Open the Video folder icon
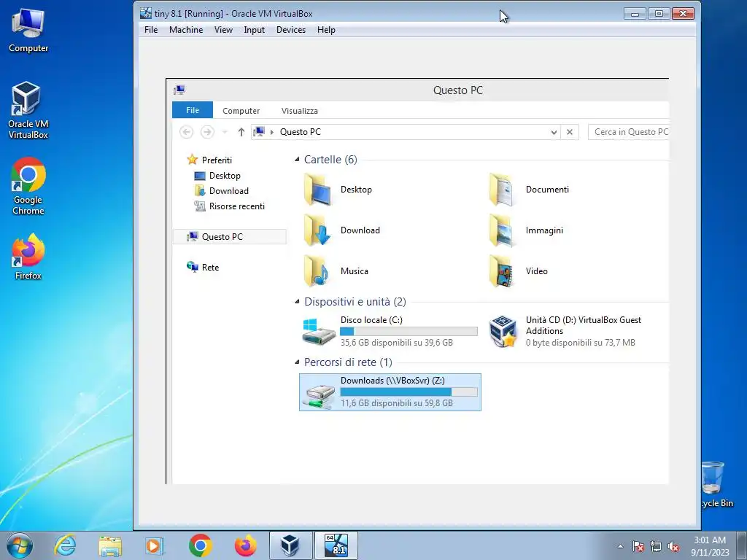Screen dimensions: 747x560 (x=502, y=271)
